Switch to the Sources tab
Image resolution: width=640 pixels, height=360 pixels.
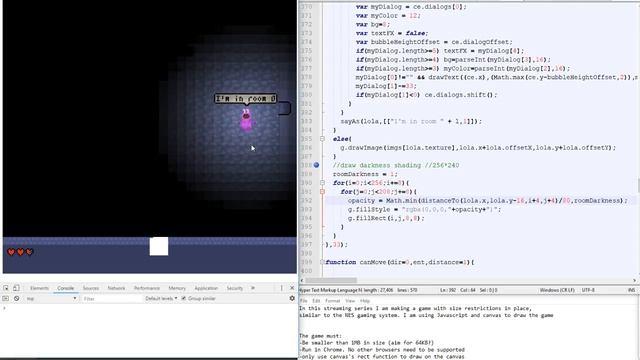pyautogui.click(x=91, y=288)
